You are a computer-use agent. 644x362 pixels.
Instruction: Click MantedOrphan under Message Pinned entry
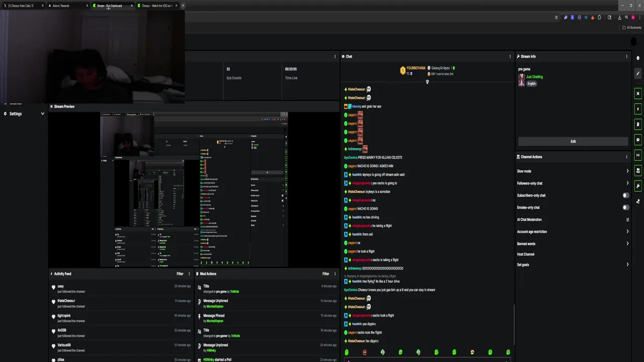tap(215, 321)
